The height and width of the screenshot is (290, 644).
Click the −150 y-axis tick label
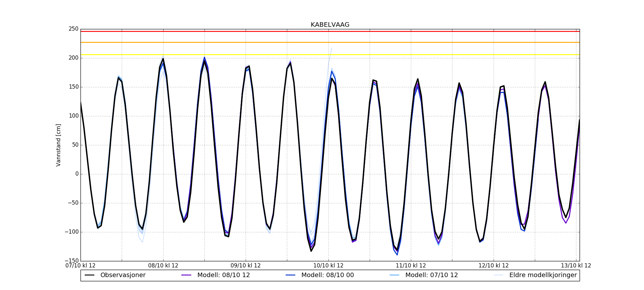[71, 261]
